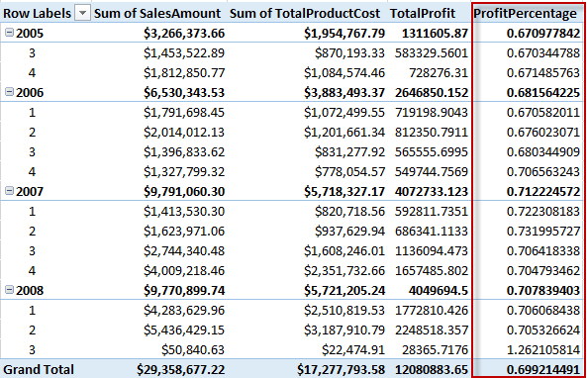
Task: Click sales amount $1,327,799.32
Action: (x=184, y=172)
